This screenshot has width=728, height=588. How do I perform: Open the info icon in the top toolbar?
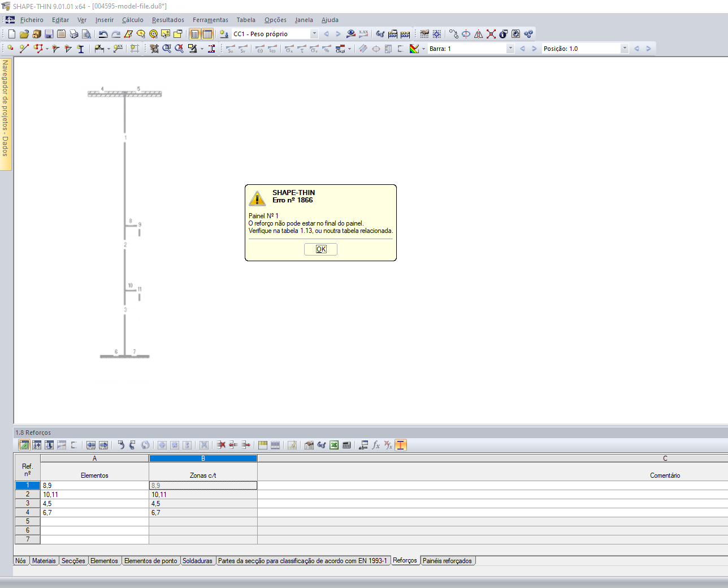click(504, 34)
